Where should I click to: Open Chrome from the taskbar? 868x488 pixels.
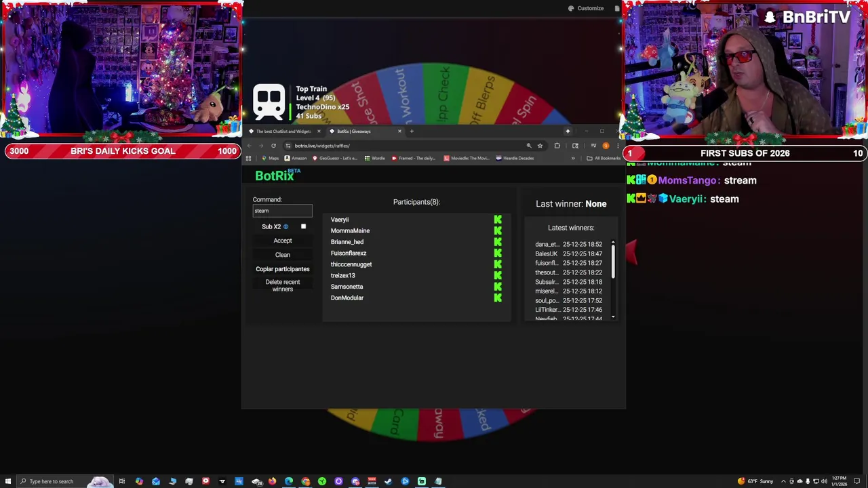coord(306,481)
